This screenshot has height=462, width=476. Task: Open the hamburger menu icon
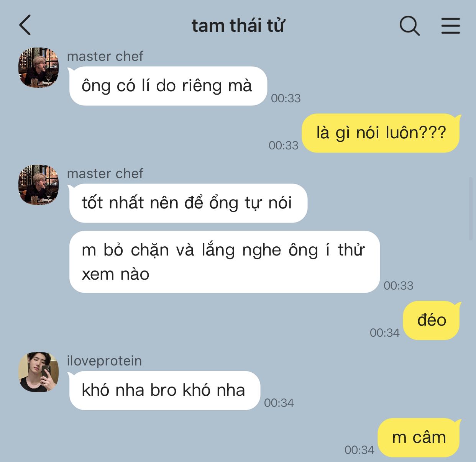pos(450,26)
